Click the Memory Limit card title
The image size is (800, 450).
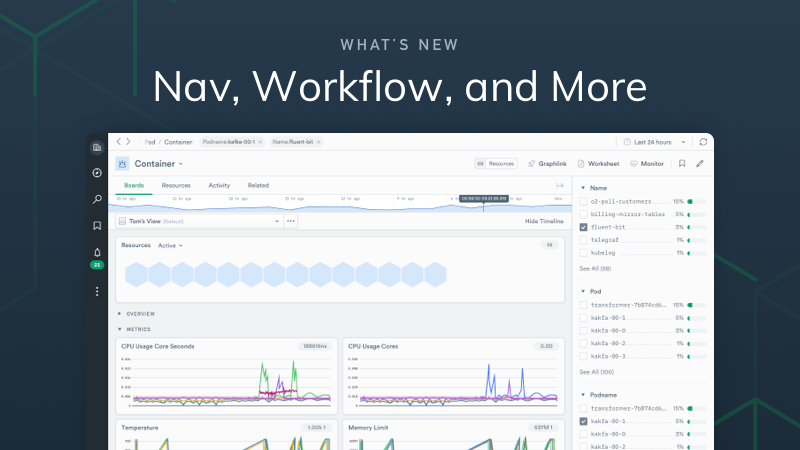pos(368,428)
